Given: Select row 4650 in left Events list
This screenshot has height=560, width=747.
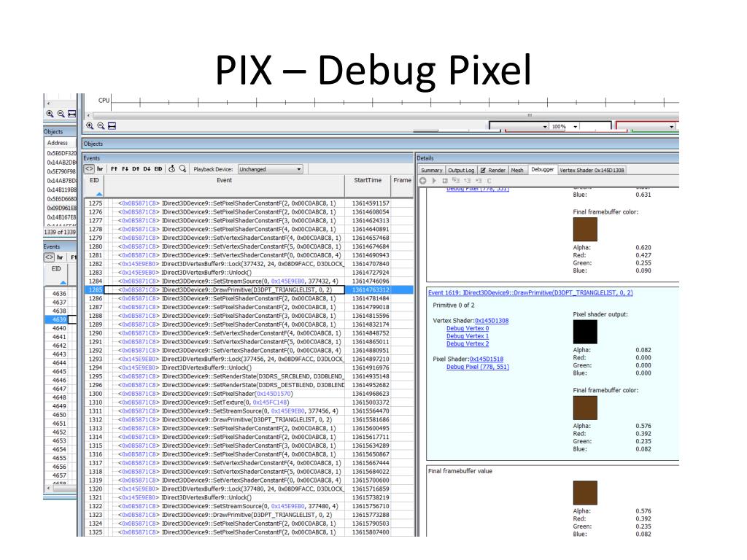Looking at the screenshot, I should (60, 415).
